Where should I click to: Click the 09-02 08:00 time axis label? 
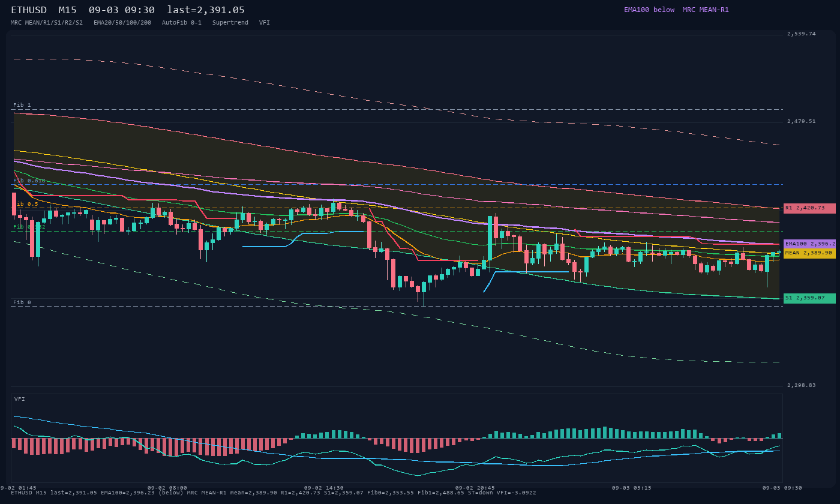[x=167, y=488]
